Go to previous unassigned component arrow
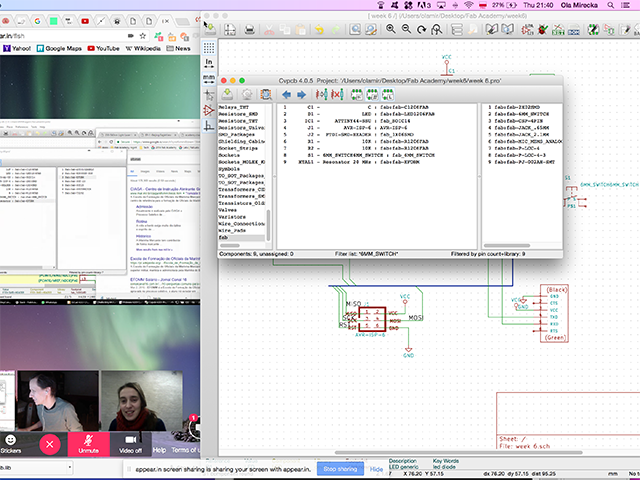This screenshot has height=480, width=640. [287, 95]
